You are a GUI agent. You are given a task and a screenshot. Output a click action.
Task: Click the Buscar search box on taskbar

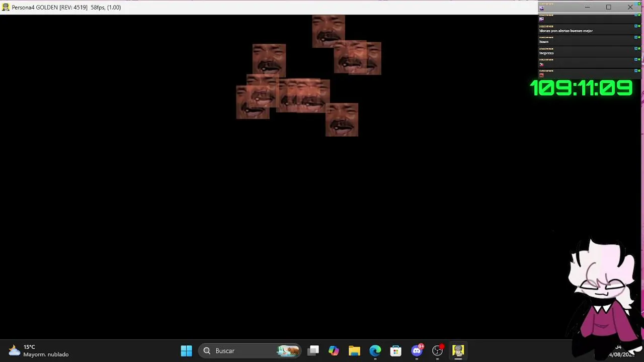pos(251,350)
